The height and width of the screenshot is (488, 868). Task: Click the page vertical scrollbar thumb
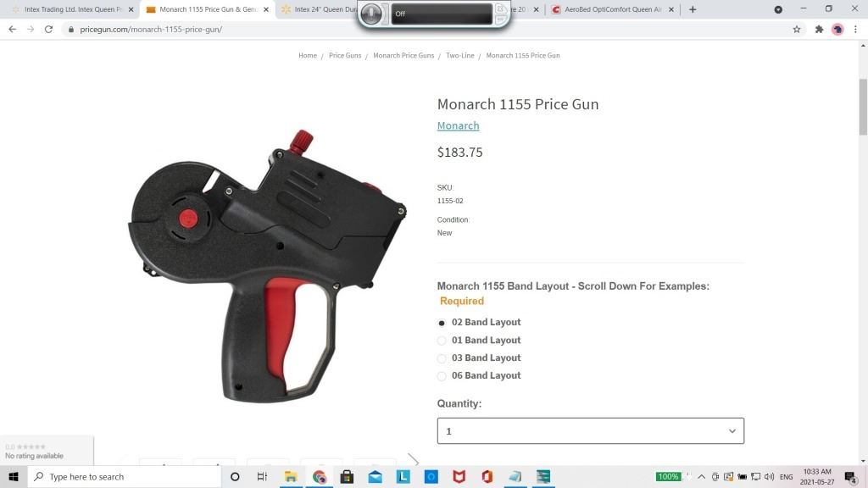863,107
